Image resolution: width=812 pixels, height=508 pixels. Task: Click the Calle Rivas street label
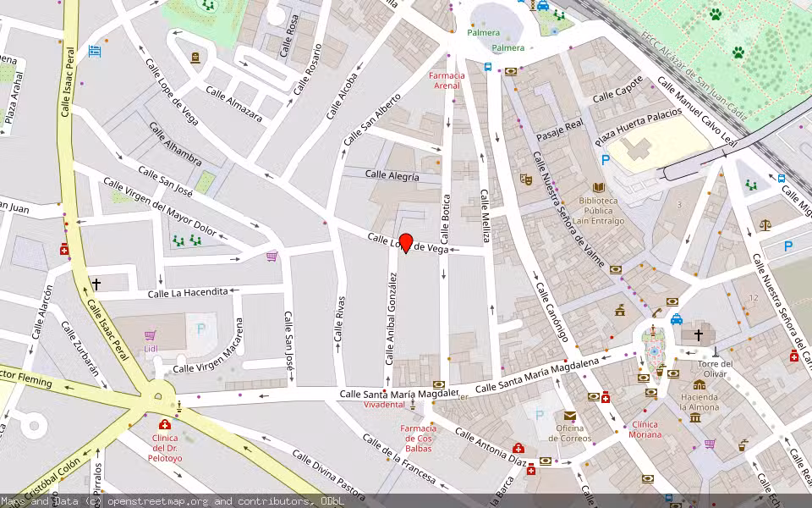[339, 319]
